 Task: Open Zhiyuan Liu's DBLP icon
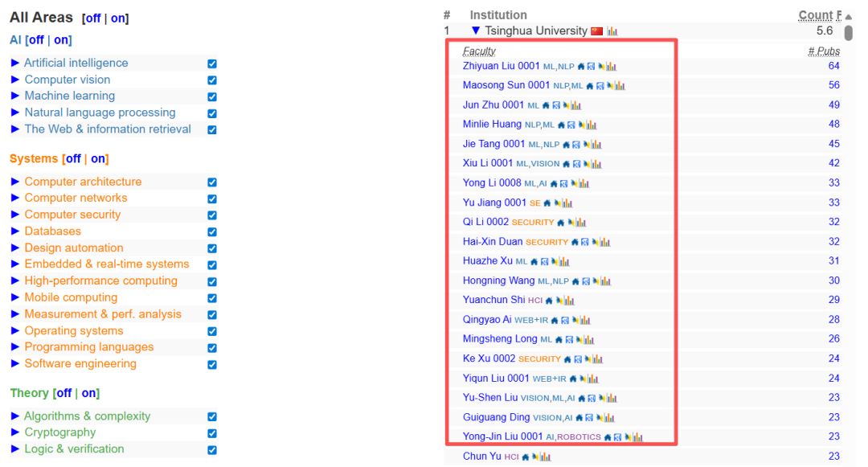(600, 67)
